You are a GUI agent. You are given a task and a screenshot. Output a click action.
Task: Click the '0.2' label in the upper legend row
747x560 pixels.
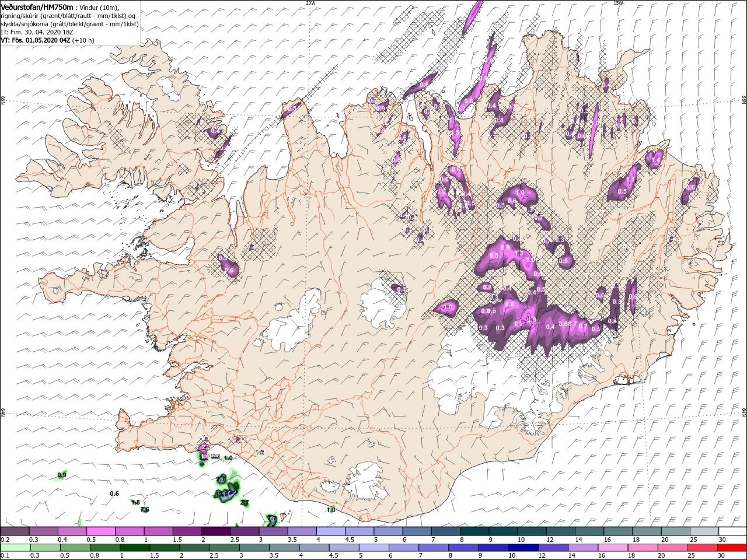click(x=5, y=540)
